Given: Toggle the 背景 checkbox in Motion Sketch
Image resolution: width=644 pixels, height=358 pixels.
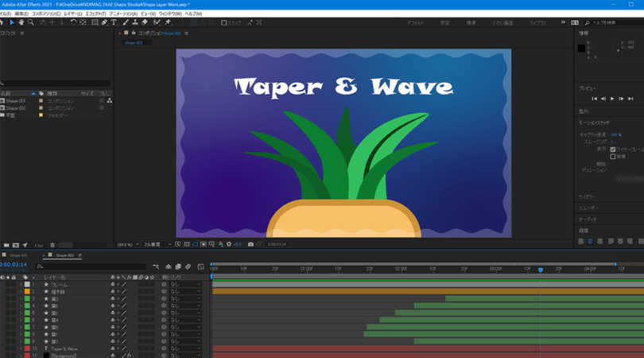Looking at the screenshot, I should tap(612, 156).
